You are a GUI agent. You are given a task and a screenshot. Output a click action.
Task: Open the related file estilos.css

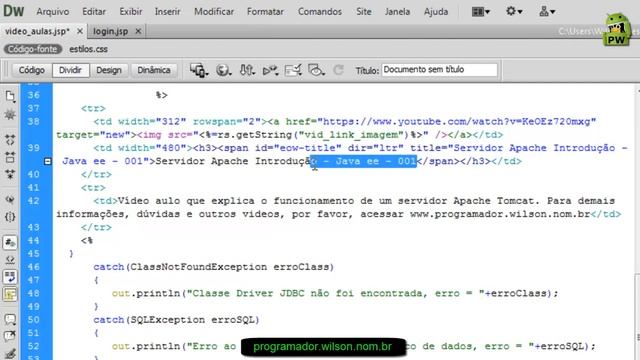coord(89,49)
